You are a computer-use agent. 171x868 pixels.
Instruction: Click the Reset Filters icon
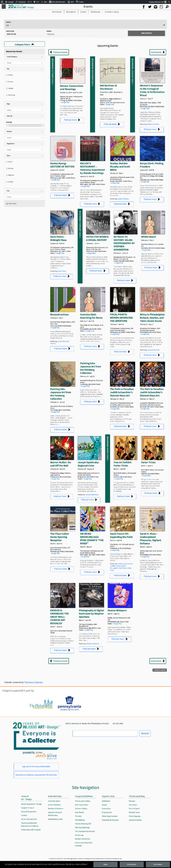(7, 204)
